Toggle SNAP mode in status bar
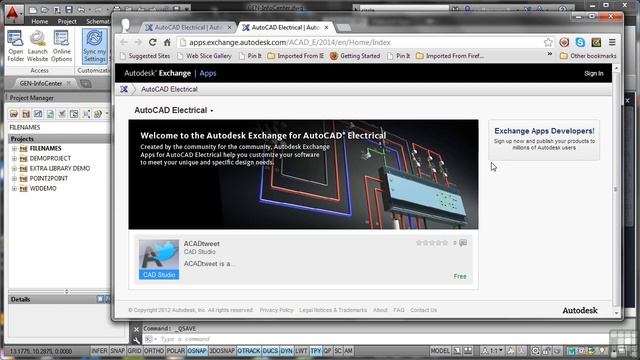 (x=117, y=351)
